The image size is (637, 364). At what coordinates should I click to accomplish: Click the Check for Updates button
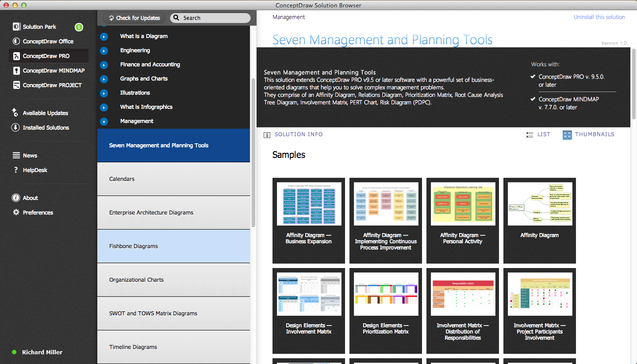(x=134, y=18)
